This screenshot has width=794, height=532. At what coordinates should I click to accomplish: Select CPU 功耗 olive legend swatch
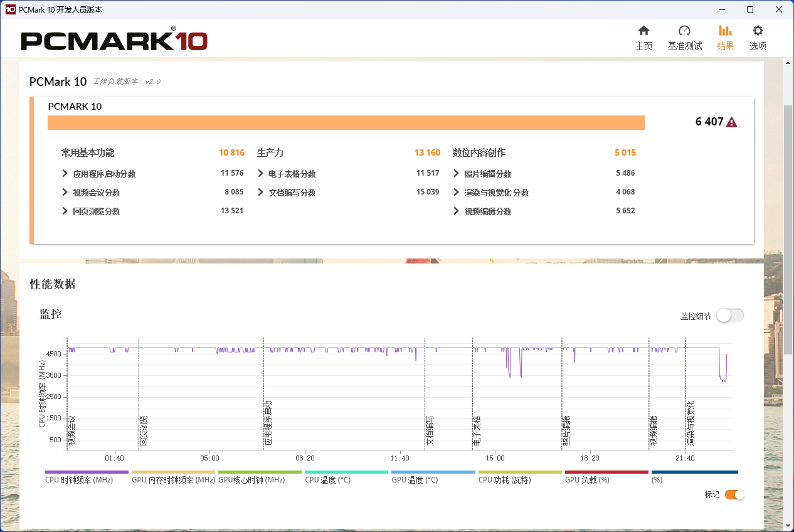click(x=520, y=472)
